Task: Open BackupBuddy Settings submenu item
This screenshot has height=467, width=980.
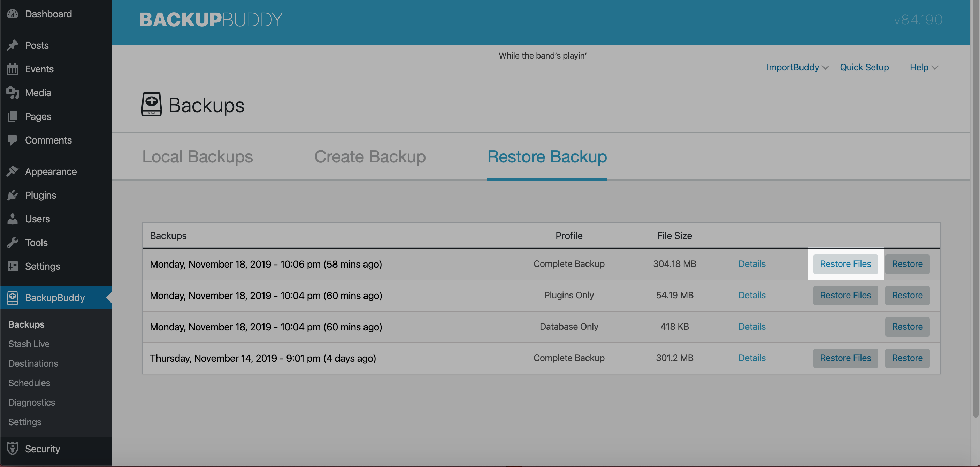Action: pos(25,422)
